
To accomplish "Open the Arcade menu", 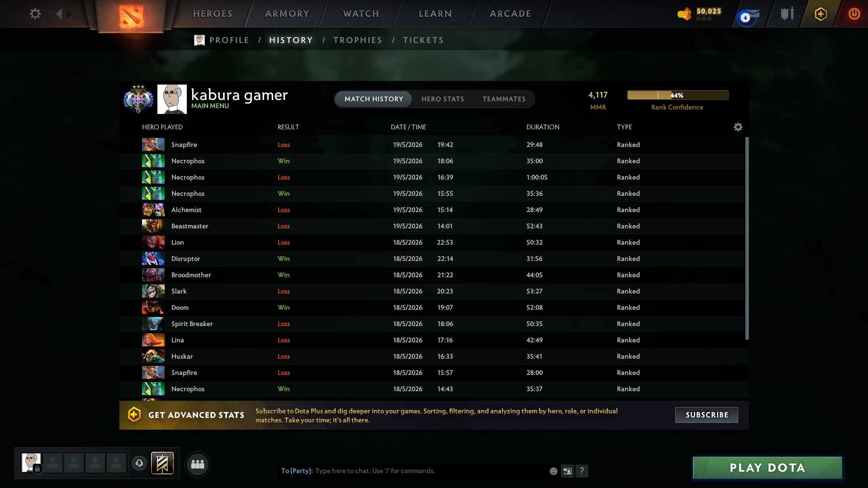I will [510, 14].
